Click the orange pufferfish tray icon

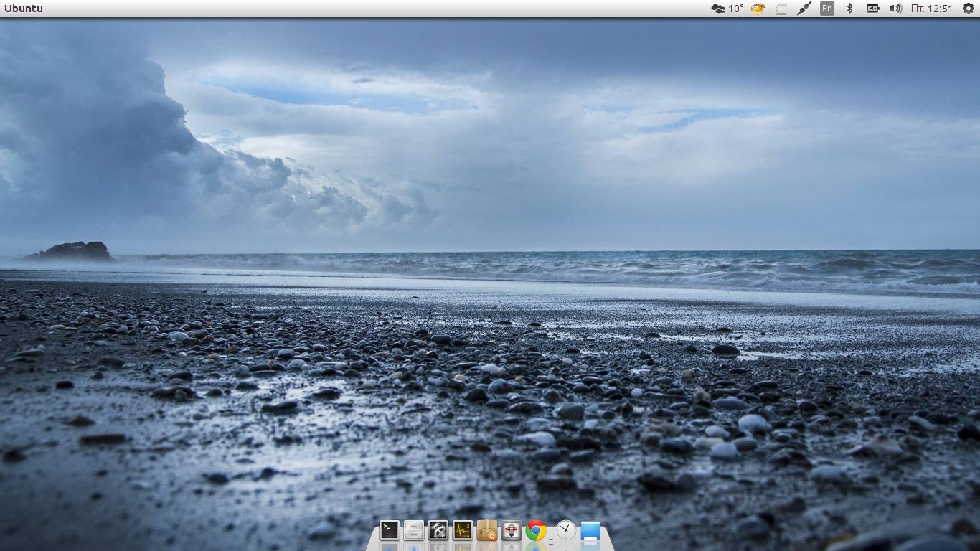758,9
